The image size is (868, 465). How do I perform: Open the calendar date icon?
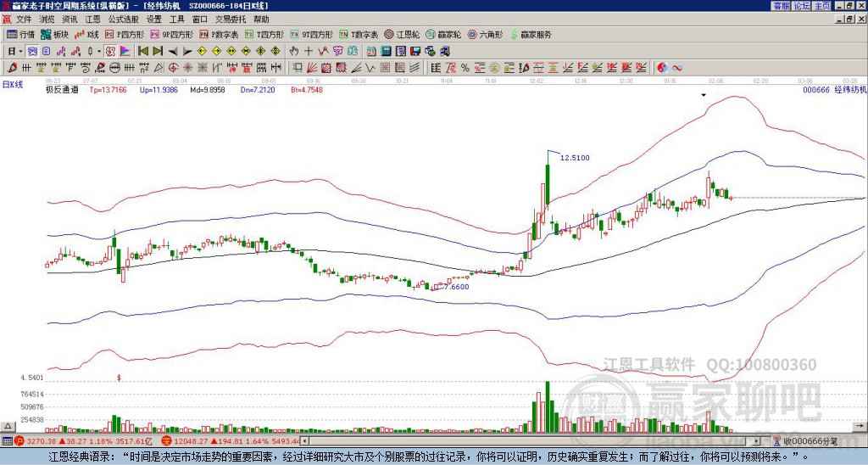[x=371, y=52]
